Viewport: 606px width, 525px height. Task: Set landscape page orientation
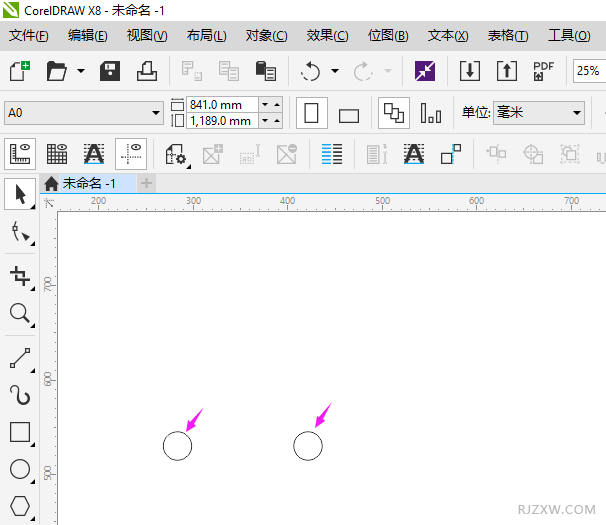coord(349,115)
